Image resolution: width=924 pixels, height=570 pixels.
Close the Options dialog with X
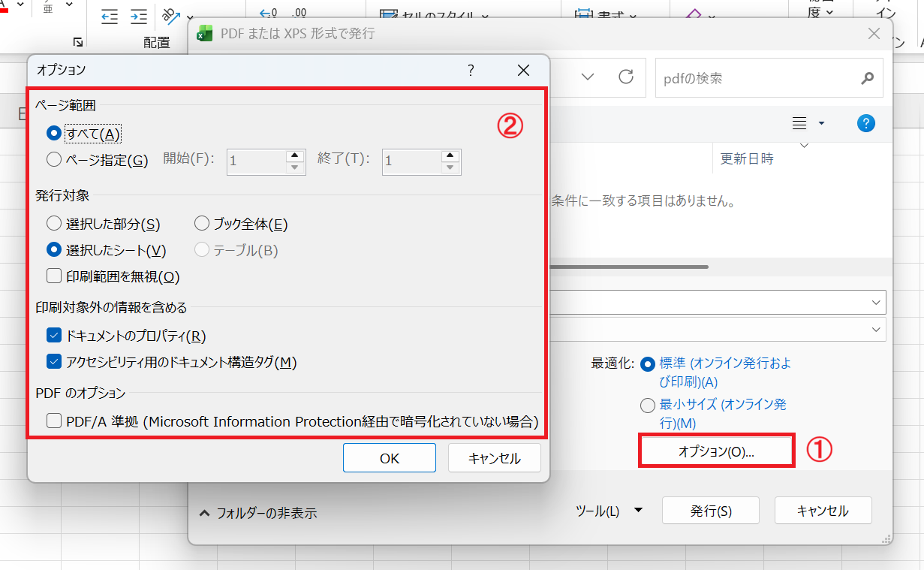(x=523, y=71)
